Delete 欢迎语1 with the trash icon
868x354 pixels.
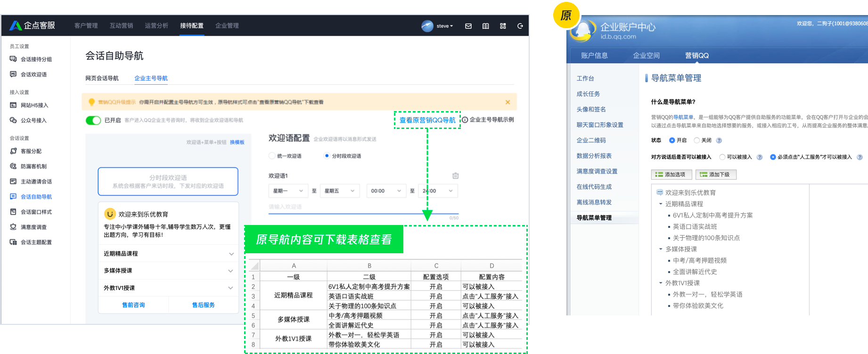point(455,176)
